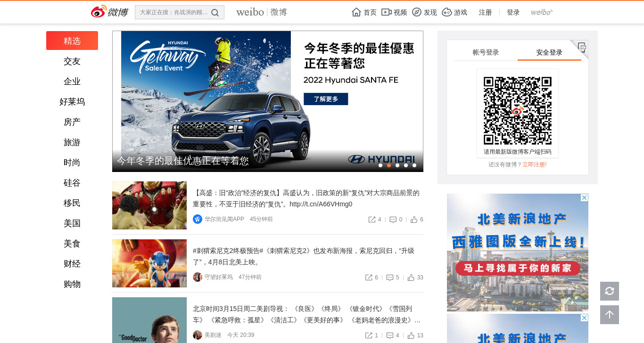Click the 登录 login link

click(513, 12)
